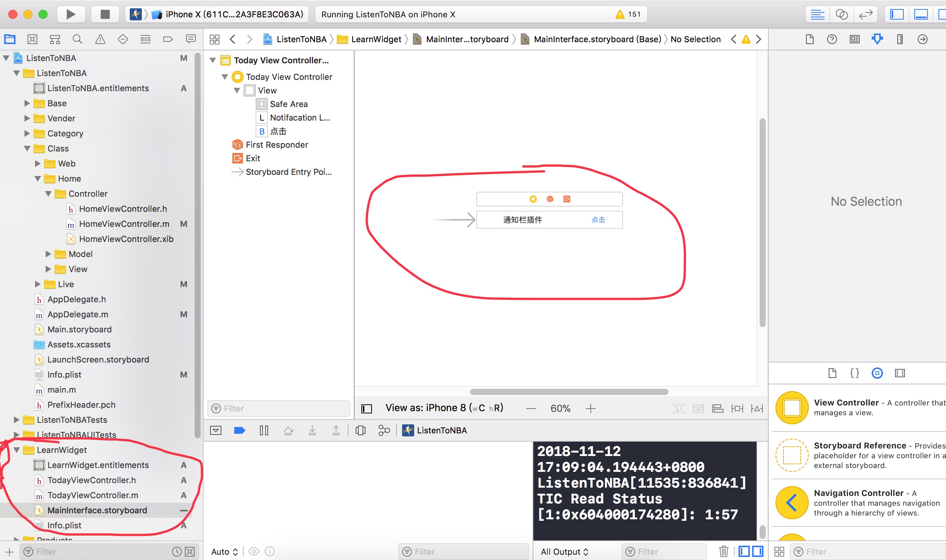946x560 pixels.
Task: Expand the Model folder
Action: (x=48, y=254)
